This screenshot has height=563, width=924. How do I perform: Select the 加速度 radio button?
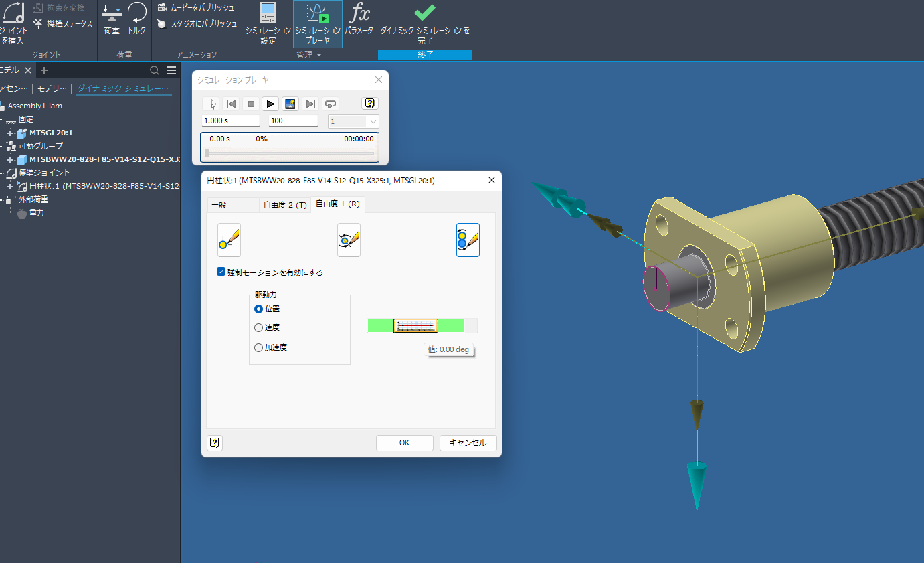pos(259,348)
